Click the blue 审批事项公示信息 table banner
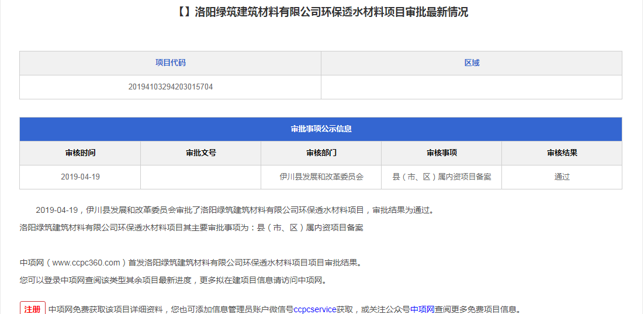The image size is (644, 314). (321, 129)
